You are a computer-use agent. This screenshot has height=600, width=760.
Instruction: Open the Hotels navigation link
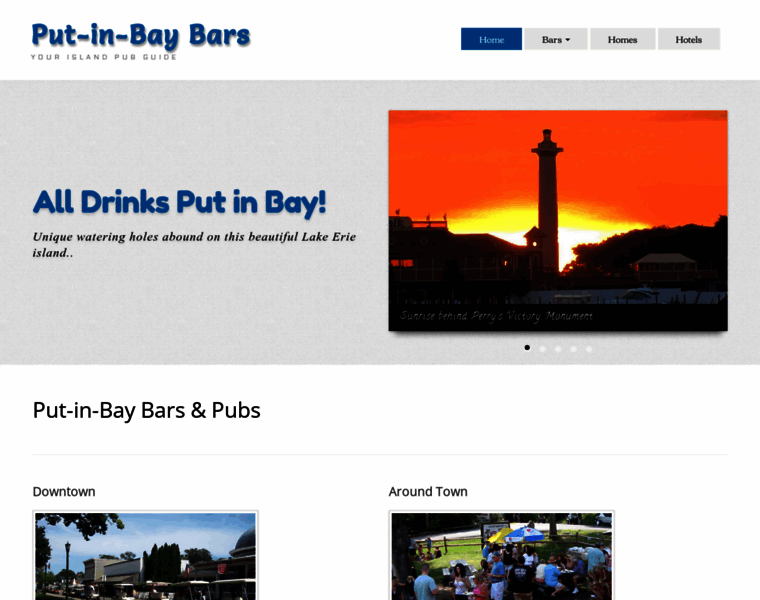(688, 39)
